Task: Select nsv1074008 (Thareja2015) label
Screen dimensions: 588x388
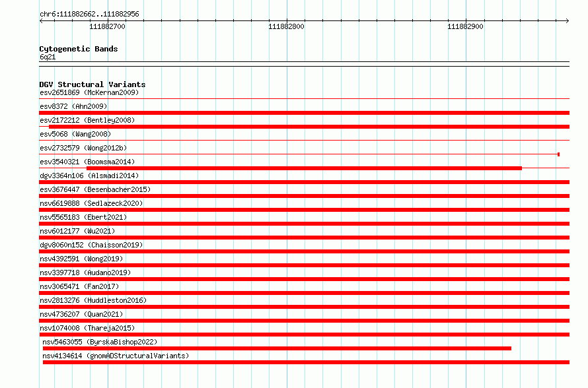Action: click(87, 328)
